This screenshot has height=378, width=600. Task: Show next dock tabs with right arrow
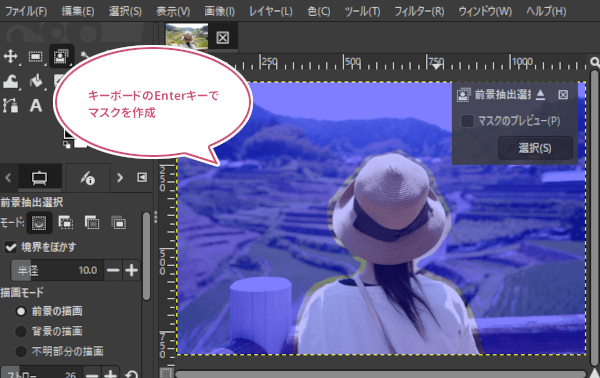coord(120,178)
